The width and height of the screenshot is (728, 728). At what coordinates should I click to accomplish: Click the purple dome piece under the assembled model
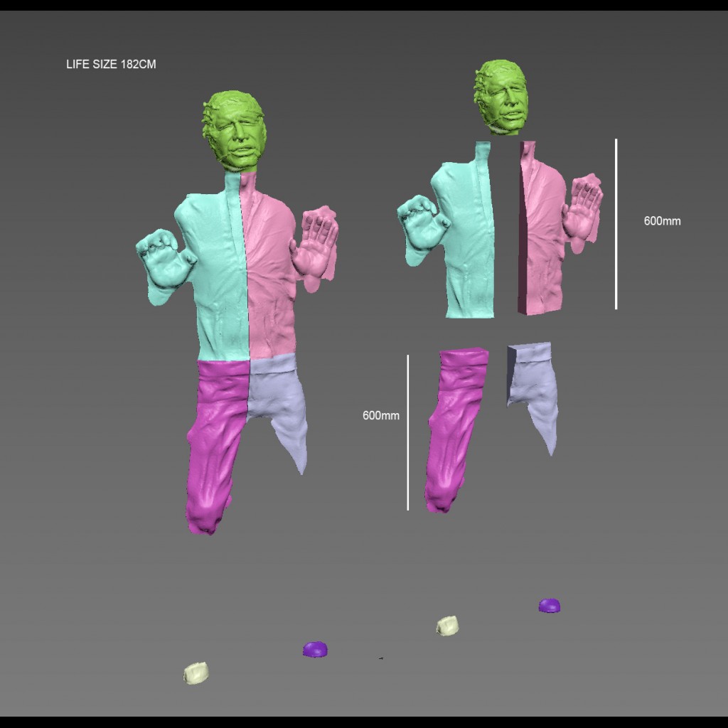coord(315,649)
